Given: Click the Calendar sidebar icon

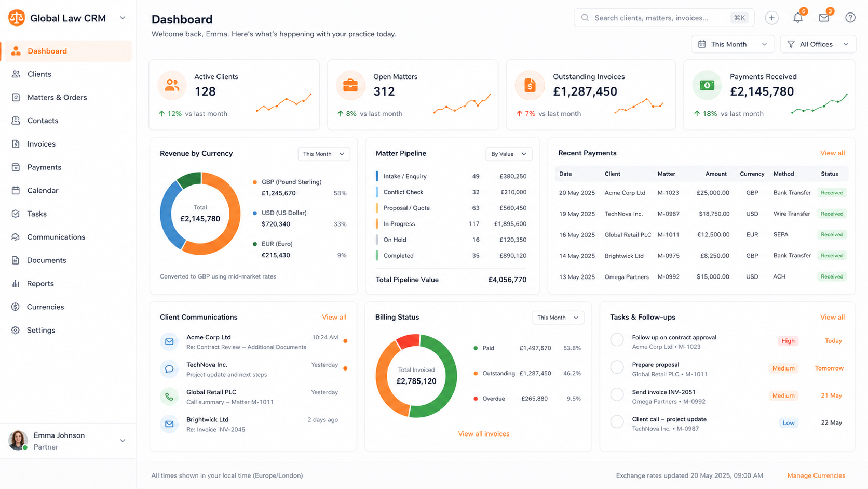Looking at the screenshot, I should coord(16,190).
